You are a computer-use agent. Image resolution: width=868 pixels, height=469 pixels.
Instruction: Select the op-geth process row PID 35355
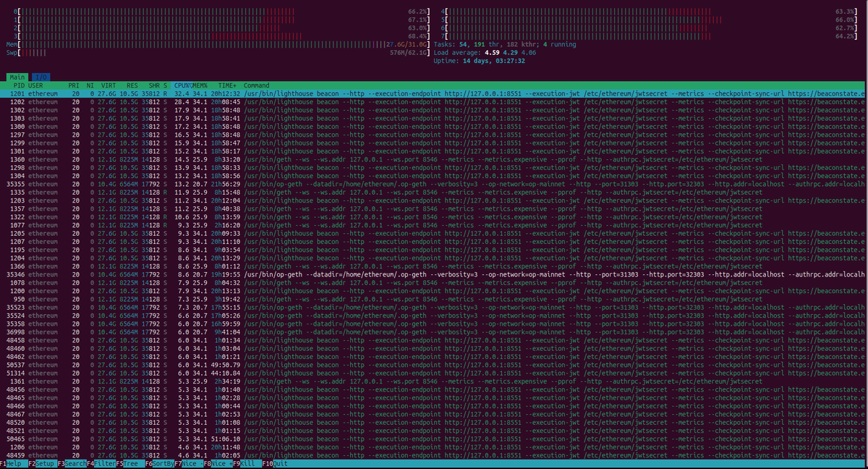pos(434,183)
